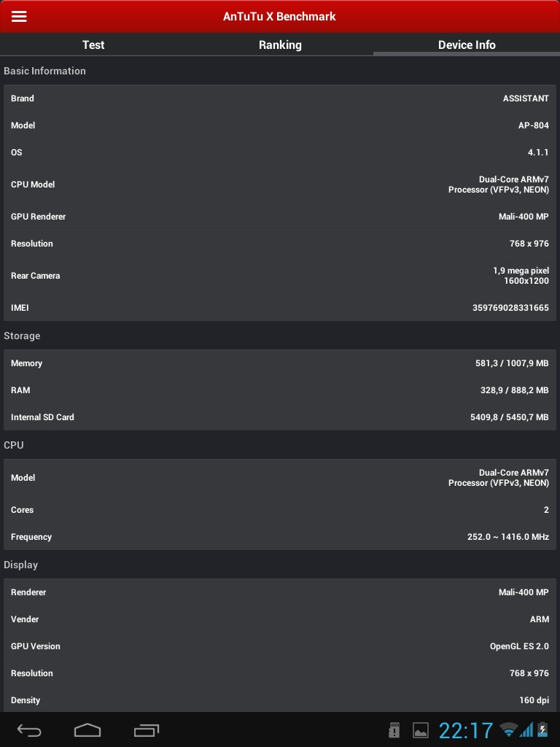
Task: Tap the GPU Version OpenGL row
Action: pos(280,646)
